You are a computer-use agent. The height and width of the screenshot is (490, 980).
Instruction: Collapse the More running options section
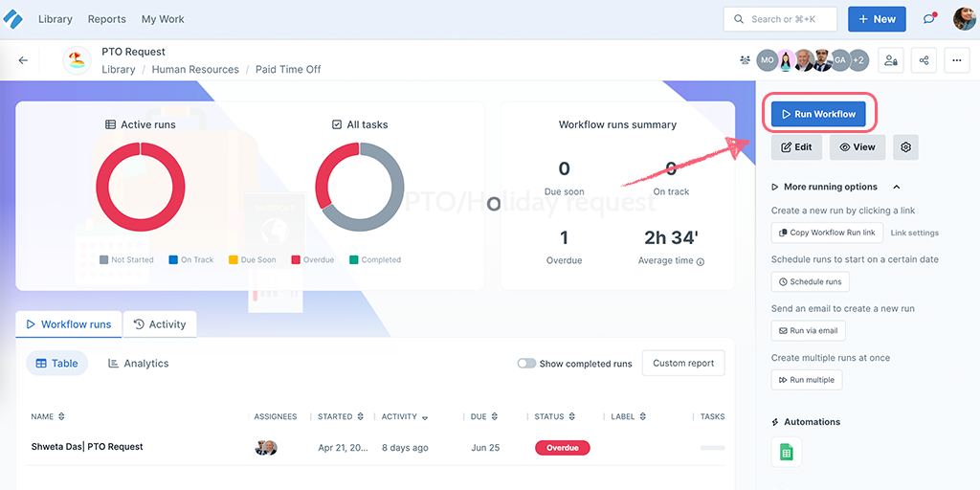(897, 187)
